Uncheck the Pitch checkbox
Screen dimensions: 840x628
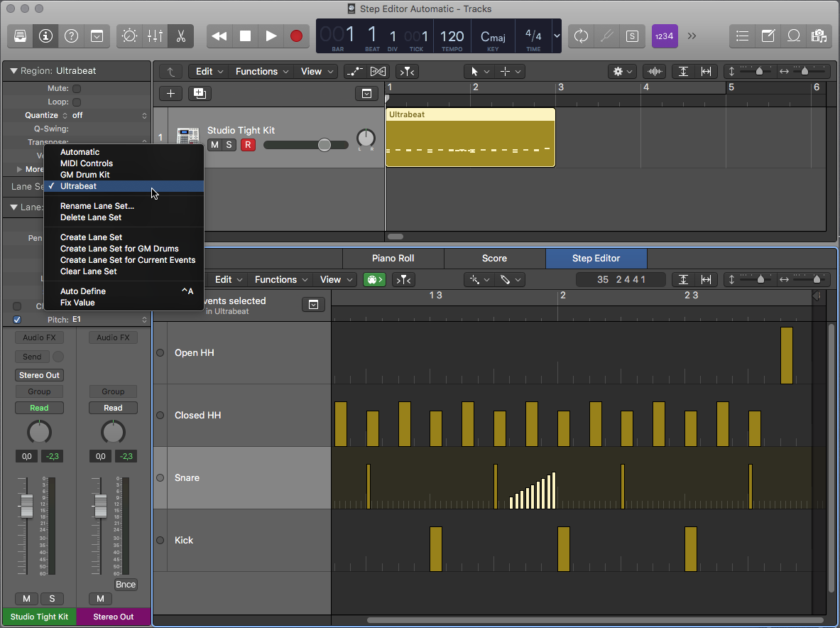17,320
